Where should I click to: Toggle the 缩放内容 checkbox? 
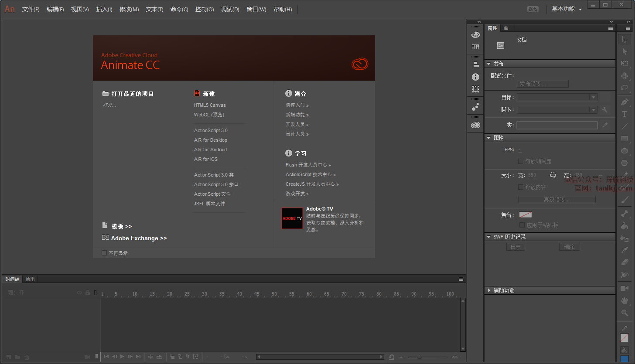[521, 187]
